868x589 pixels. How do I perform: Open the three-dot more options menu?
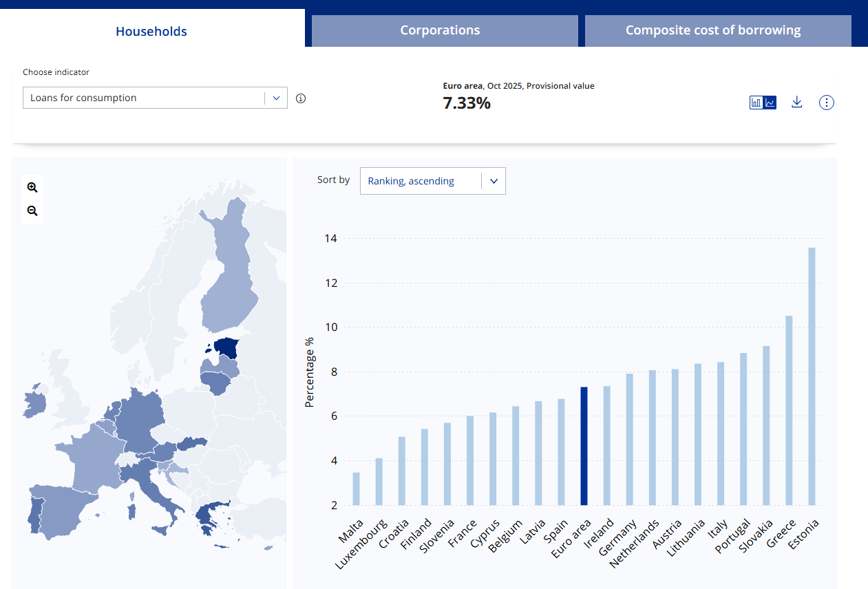coord(826,103)
